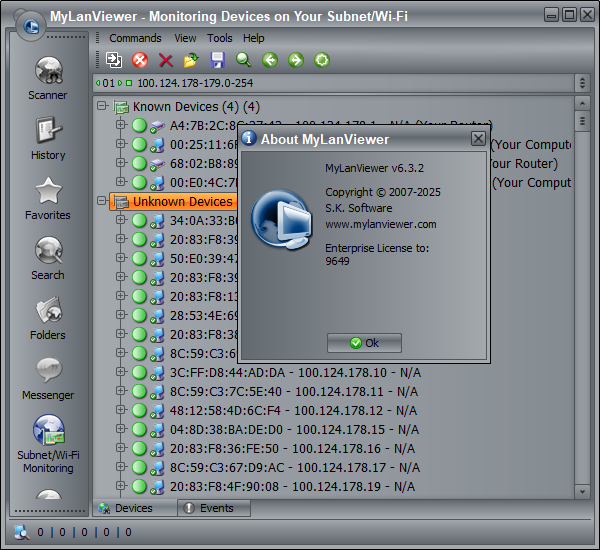Click MyLanViewer v6.3.2 version text

click(375, 168)
